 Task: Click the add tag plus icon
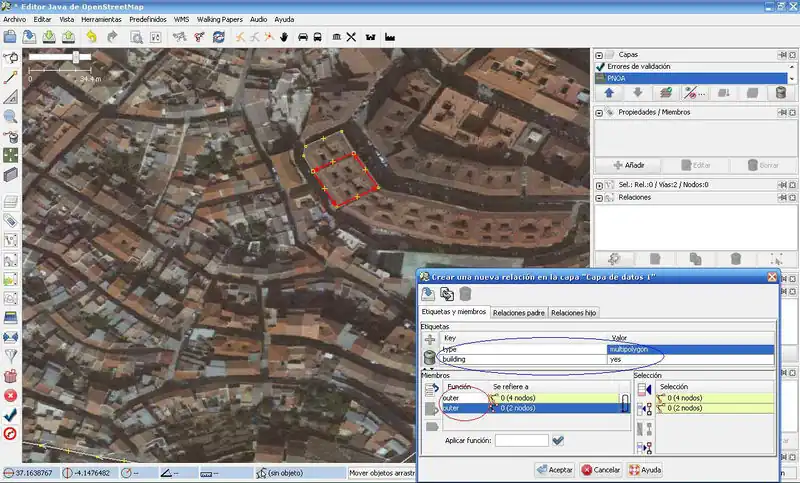point(430,340)
